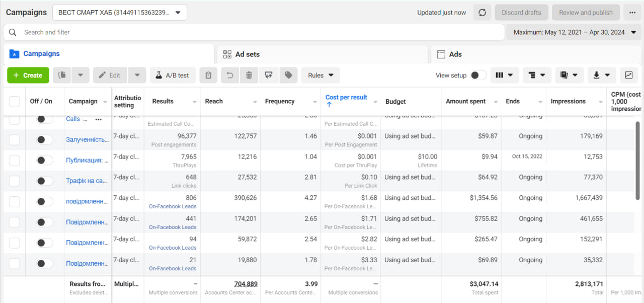Open the three-dot more options menu
Screen dimensions: 644x303
tap(632, 13)
